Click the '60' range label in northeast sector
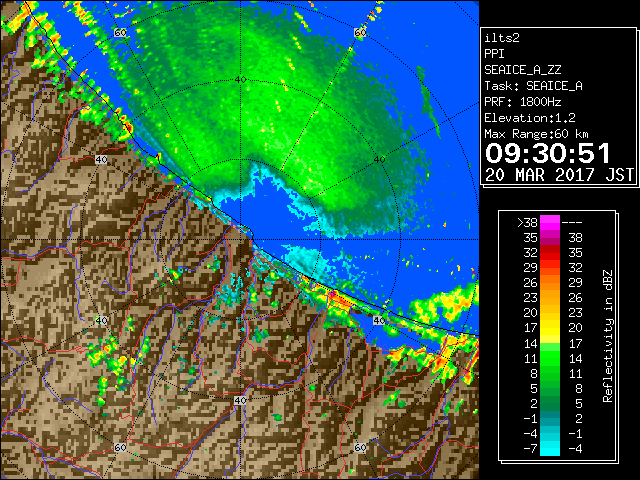640x480 pixels. (x=360, y=32)
